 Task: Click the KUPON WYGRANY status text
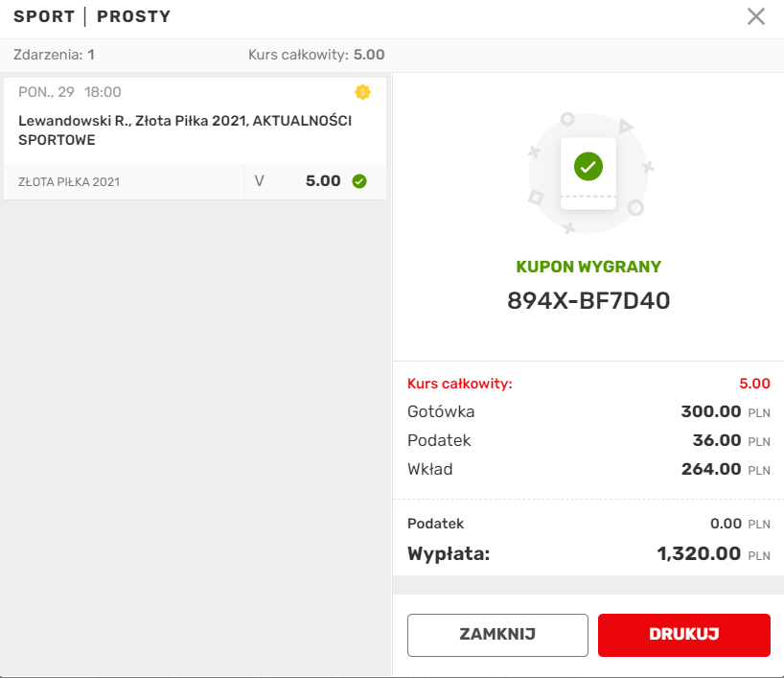pos(588,268)
